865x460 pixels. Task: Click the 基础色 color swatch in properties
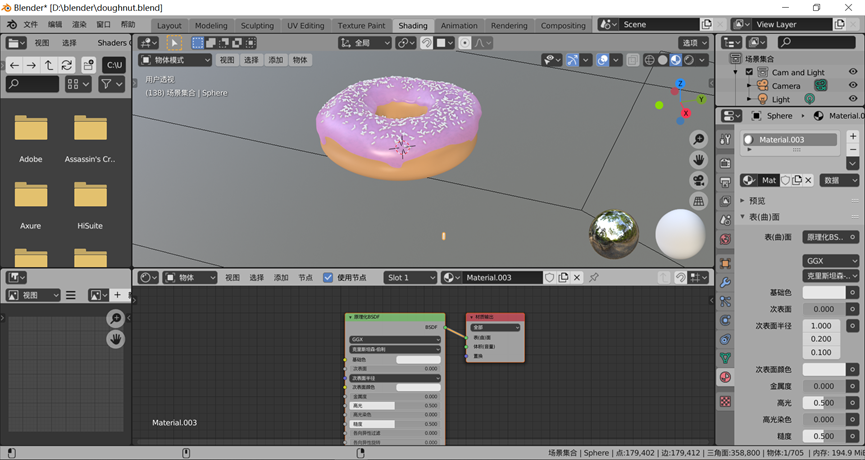[x=824, y=292]
